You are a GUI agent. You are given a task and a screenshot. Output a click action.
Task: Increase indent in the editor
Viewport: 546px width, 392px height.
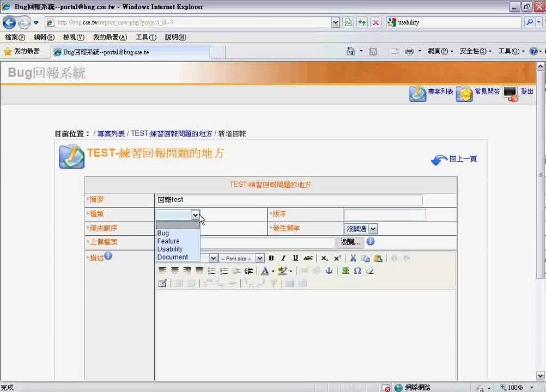click(x=248, y=271)
